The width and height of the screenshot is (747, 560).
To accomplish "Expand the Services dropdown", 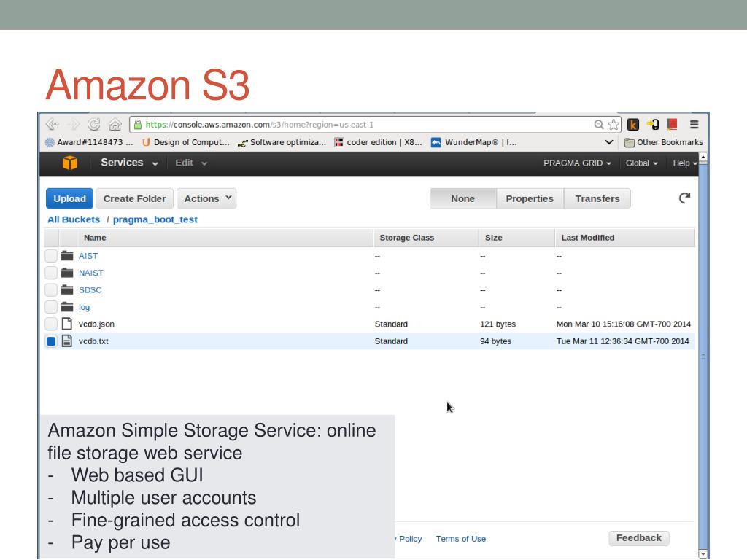I will [x=129, y=163].
